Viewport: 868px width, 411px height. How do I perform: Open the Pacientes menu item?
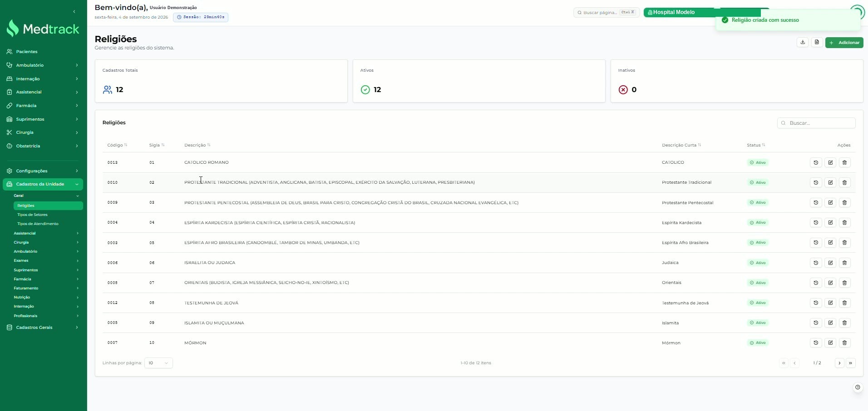point(43,52)
